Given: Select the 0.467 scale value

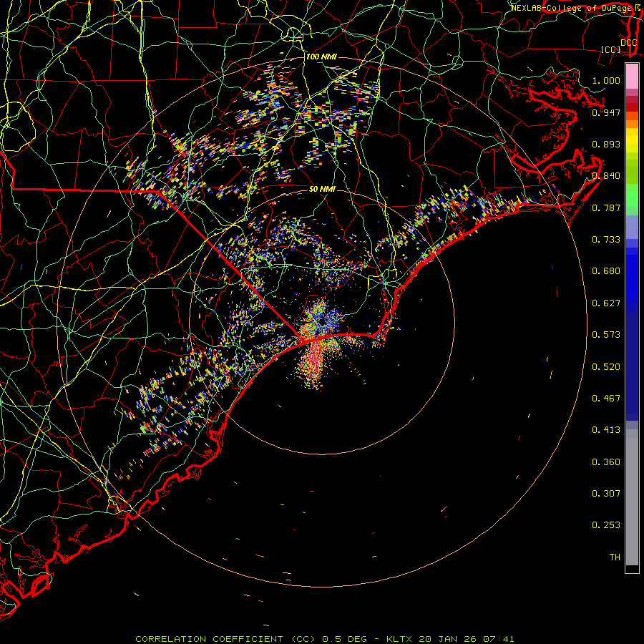Looking at the screenshot, I should pyautogui.click(x=606, y=399).
